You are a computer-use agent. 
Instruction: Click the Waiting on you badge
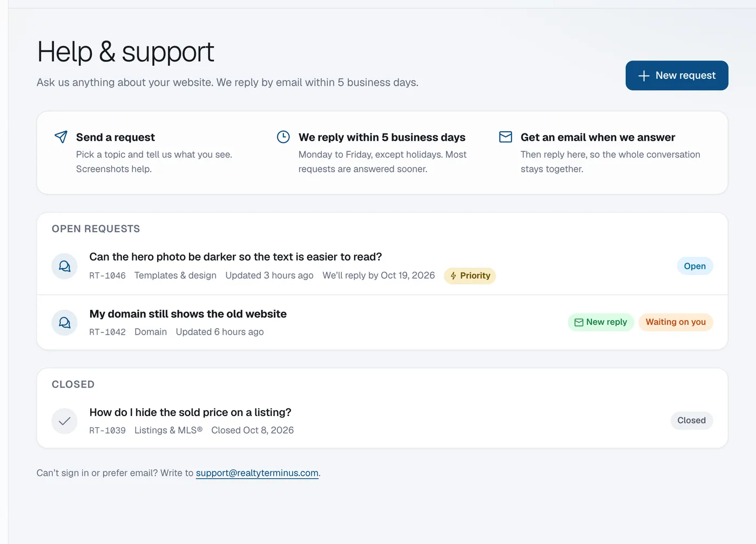tap(676, 322)
